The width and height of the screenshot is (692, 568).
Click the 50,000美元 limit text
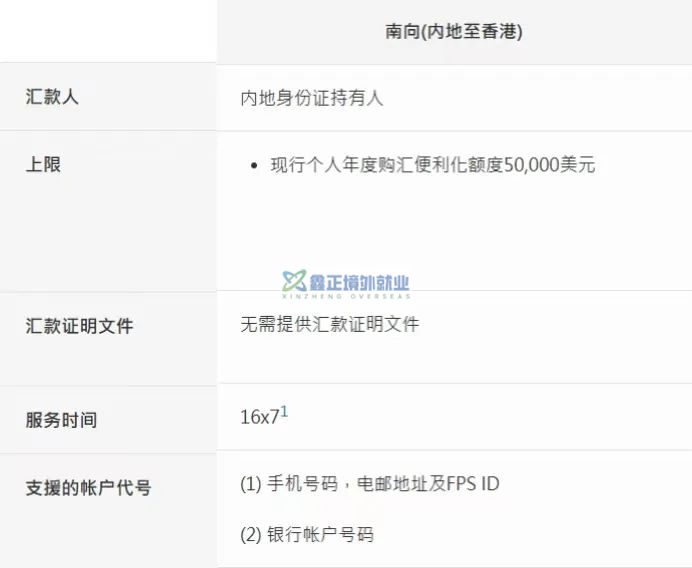click(549, 165)
